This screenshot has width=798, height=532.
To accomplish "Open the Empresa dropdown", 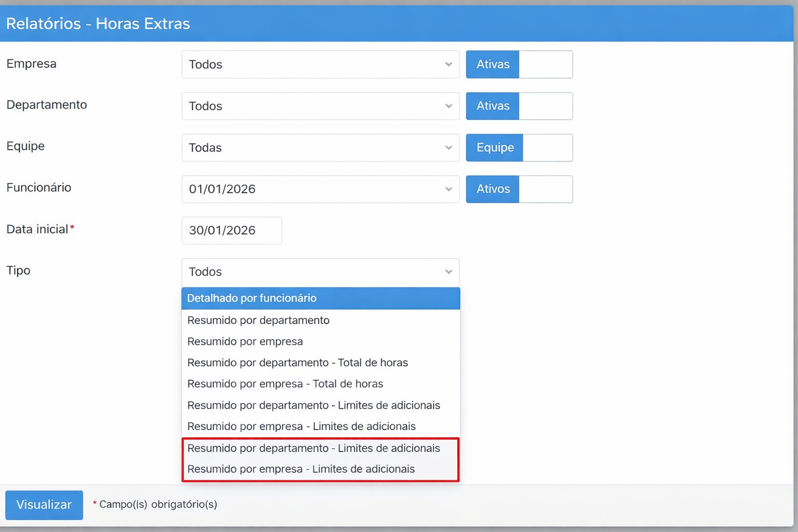I will 320,64.
